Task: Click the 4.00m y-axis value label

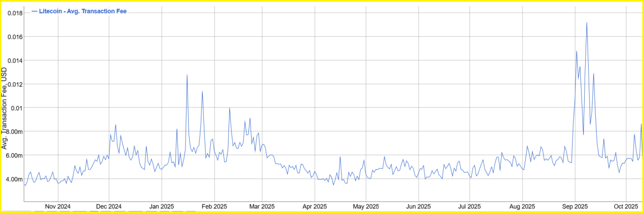Action: click(x=13, y=179)
